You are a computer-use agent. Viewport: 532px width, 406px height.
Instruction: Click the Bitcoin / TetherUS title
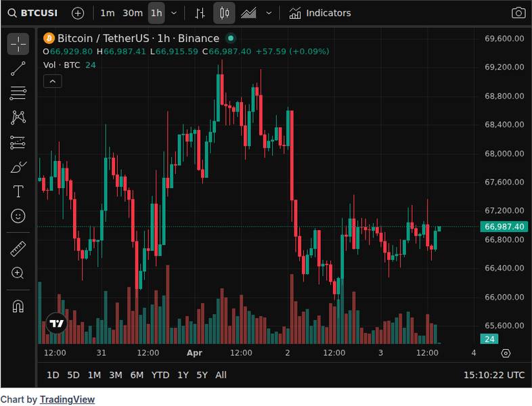[103, 39]
